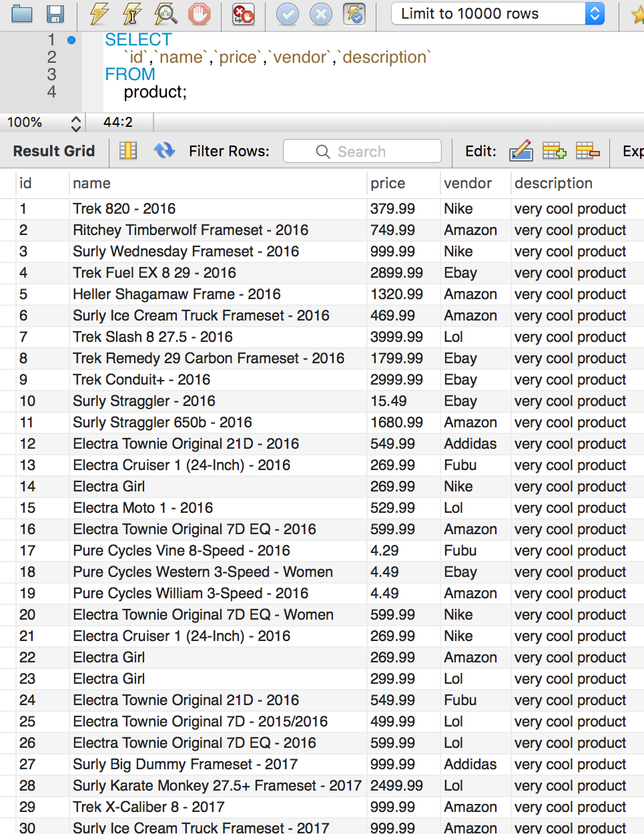Rollback the transaction with the X circle icon
The image size is (644, 834).
click(x=321, y=14)
